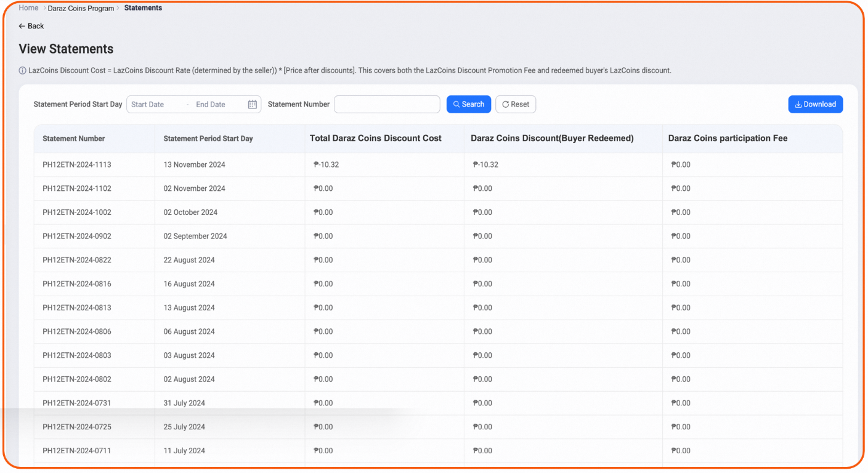Focus the Statement Number input field
The width and height of the screenshot is (868, 473).
(x=387, y=105)
